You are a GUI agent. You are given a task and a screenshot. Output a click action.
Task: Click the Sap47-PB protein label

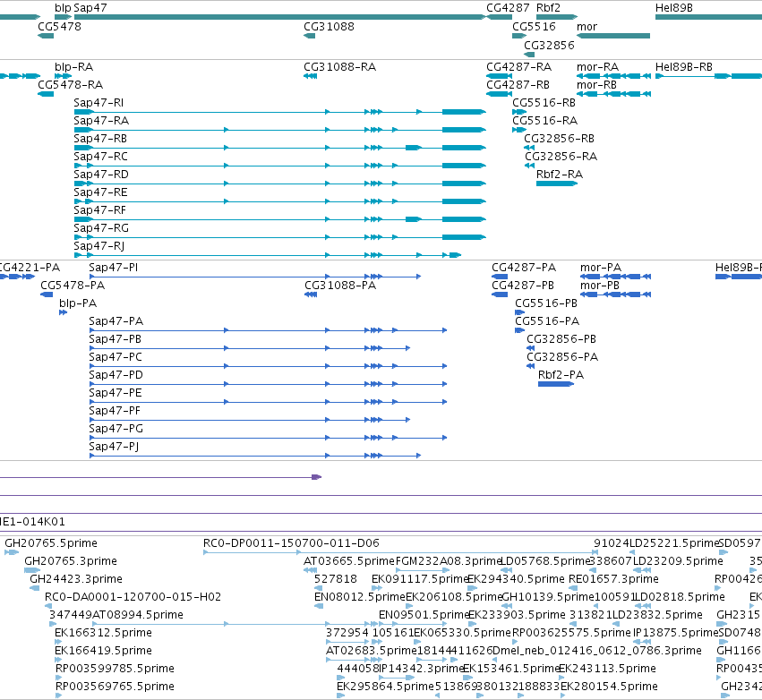[116, 339]
